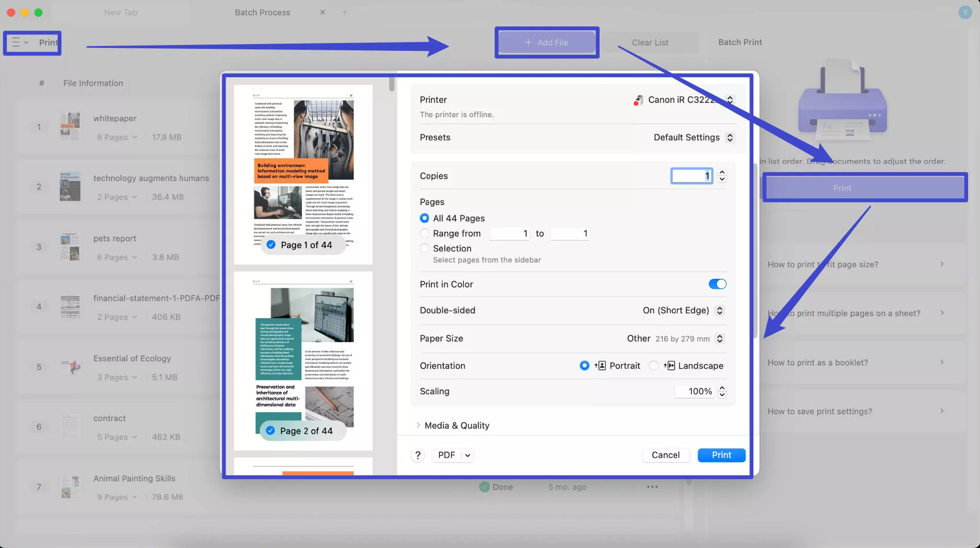Open the PDF dropdown arrow
This screenshot has height=548, width=980.
pyautogui.click(x=467, y=455)
